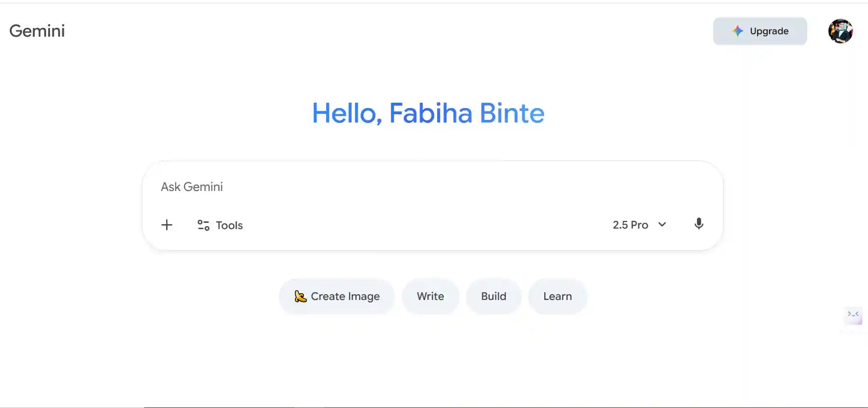Click the plus icon to add files
868x408 pixels.
click(166, 225)
